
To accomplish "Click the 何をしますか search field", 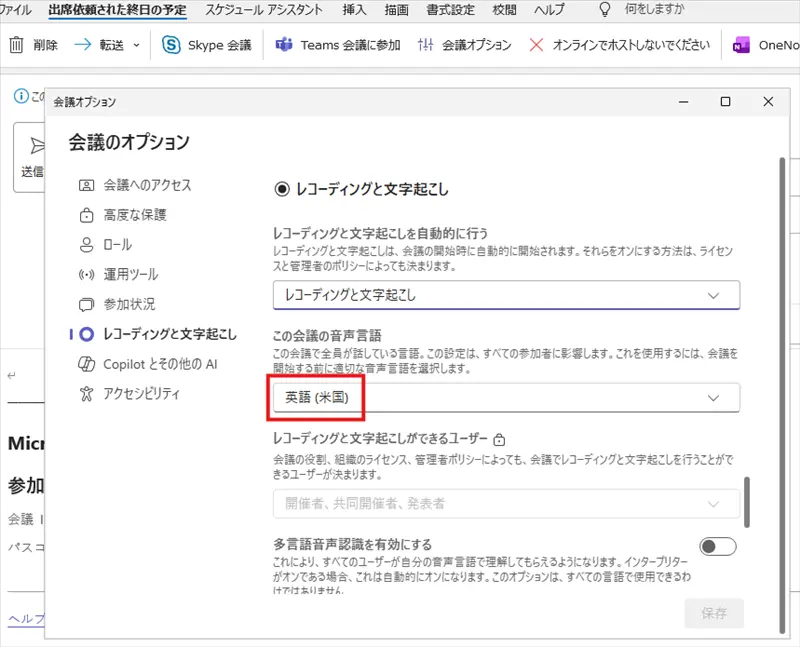I will pyautogui.click(x=654, y=9).
